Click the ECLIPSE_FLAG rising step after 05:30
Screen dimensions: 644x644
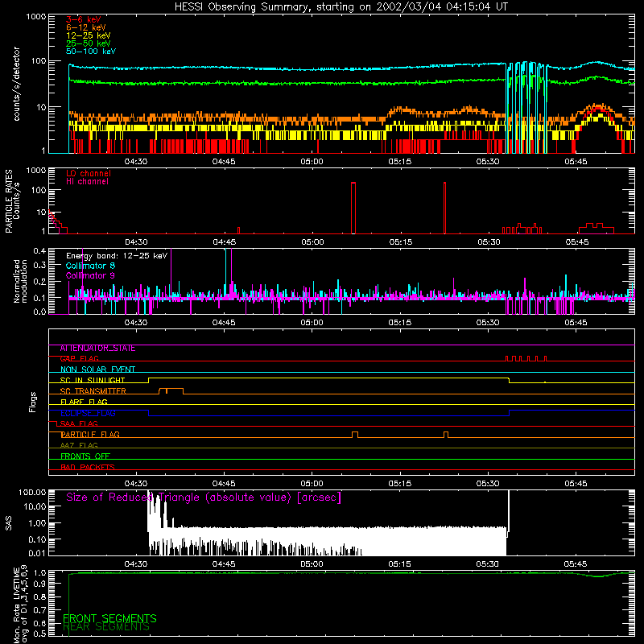(x=510, y=413)
